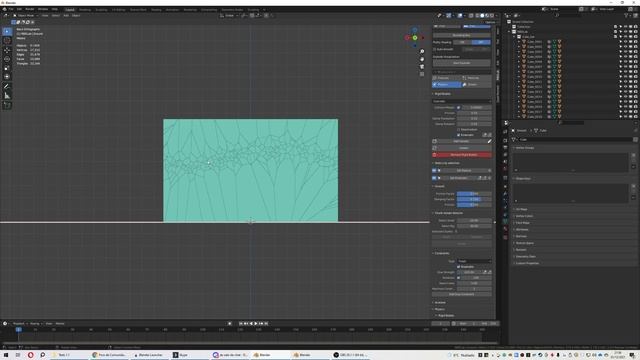
Task: Click the Start Explode button
Action: (462, 63)
